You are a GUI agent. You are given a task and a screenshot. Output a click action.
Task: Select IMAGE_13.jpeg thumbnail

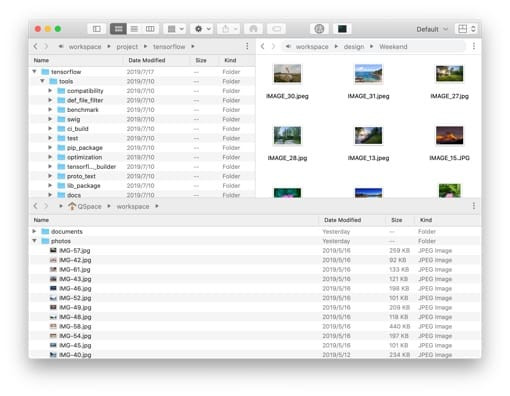[368, 135]
